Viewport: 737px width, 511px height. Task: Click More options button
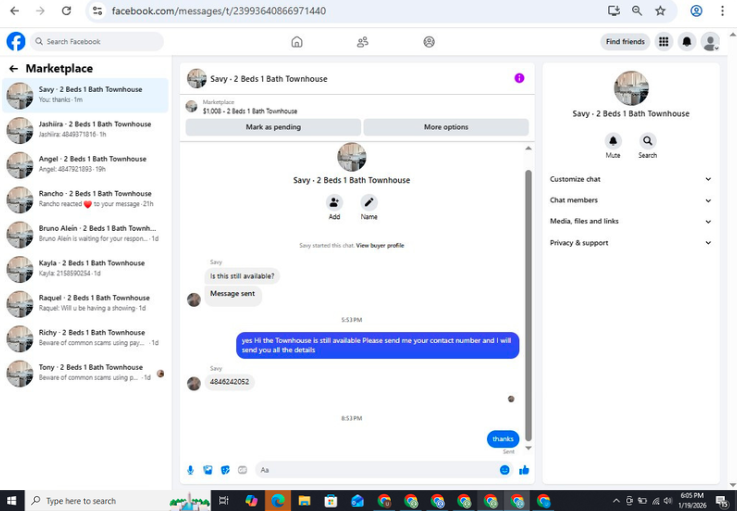(446, 127)
